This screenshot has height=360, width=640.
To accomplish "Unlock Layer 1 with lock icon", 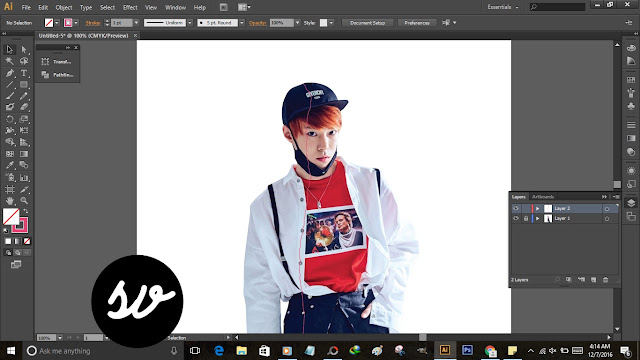I will [x=526, y=218].
